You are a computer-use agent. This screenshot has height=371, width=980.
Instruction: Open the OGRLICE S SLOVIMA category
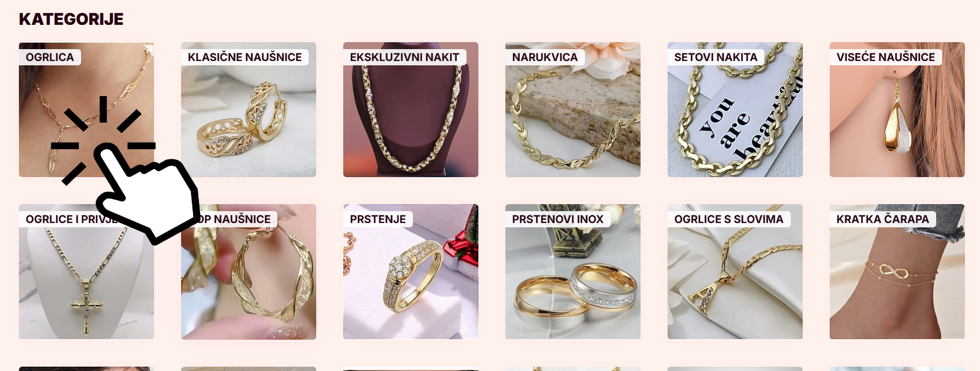(x=735, y=272)
